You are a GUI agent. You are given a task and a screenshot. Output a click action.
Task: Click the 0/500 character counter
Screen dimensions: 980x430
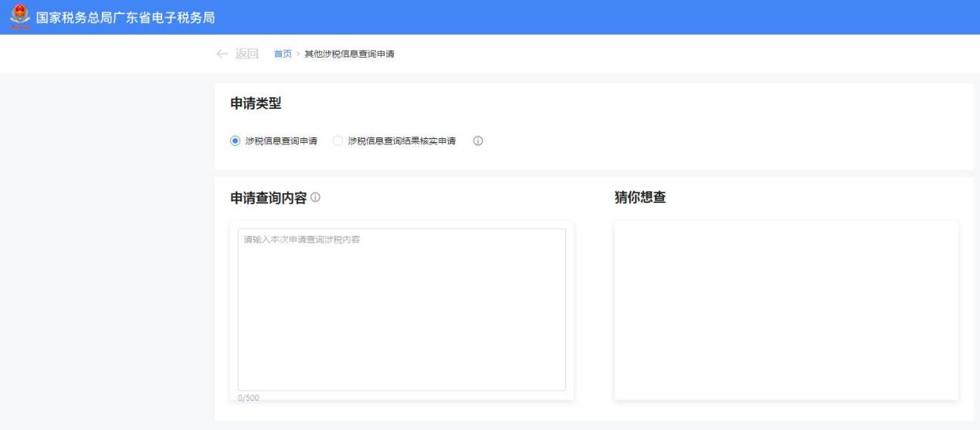[248, 398]
